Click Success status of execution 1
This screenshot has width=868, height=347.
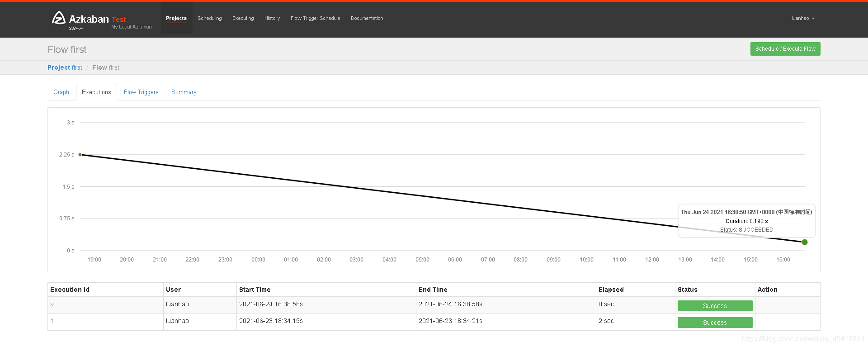click(715, 323)
